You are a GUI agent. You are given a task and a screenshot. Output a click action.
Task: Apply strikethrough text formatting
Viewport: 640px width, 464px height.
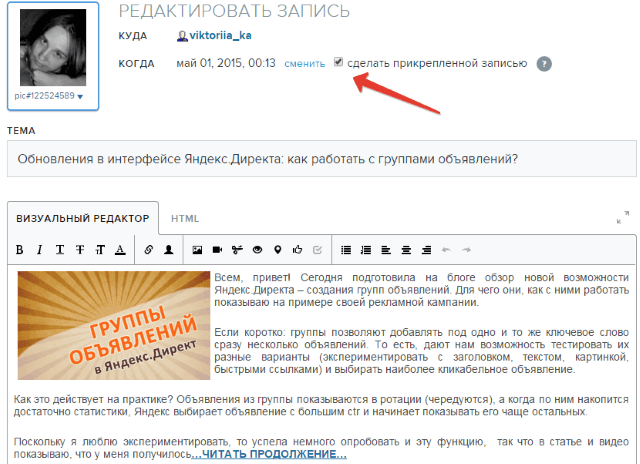(x=80, y=250)
